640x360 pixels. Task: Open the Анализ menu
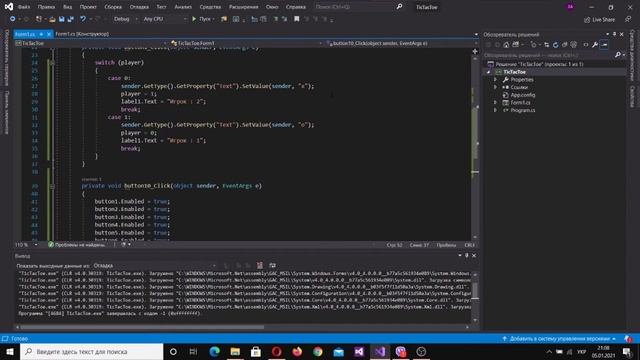click(x=183, y=7)
